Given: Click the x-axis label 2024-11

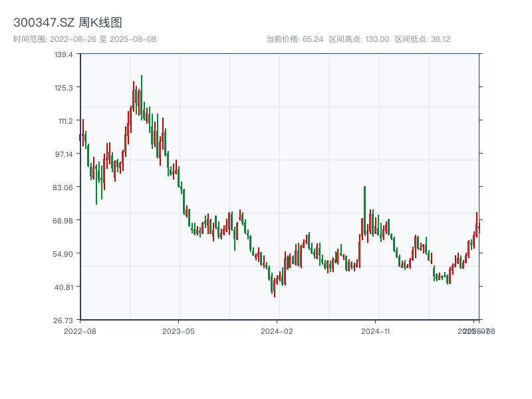Looking at the screenshot, I should coord(375,331).
